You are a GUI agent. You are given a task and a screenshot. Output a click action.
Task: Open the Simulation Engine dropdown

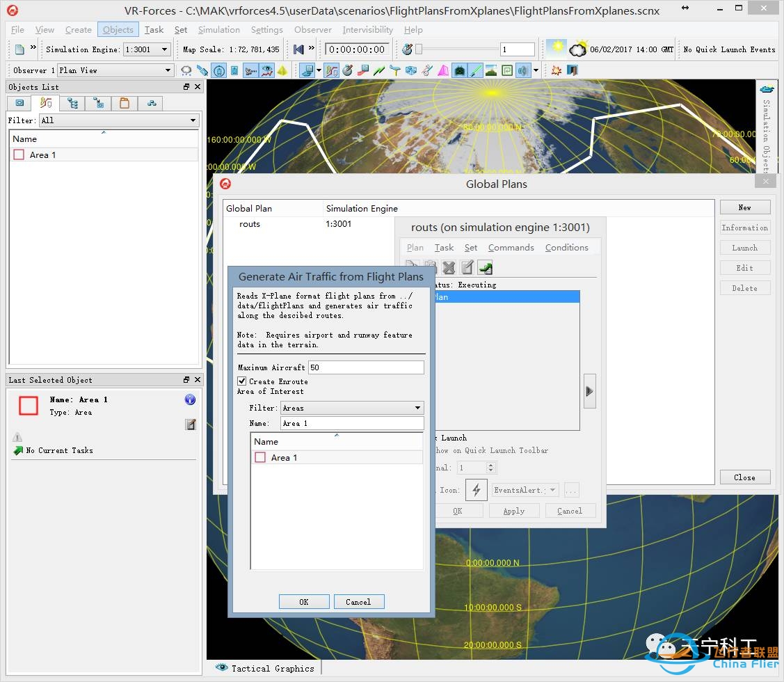(x=164, y=49)
